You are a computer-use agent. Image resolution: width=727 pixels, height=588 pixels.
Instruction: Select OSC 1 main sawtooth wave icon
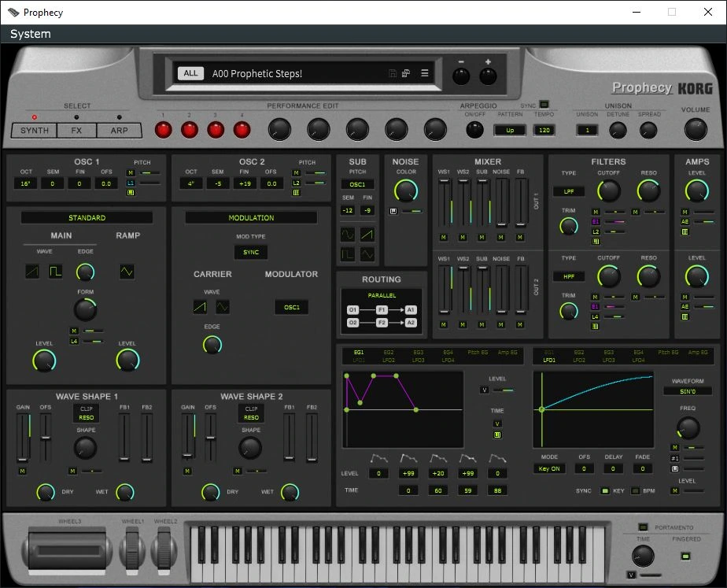pyautogui.click(x=32, y=272)
